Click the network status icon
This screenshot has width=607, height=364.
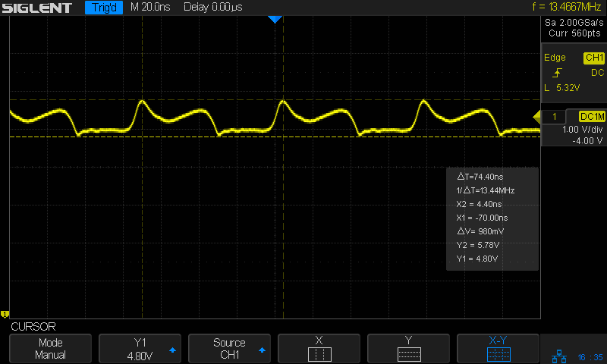[560, 356]
